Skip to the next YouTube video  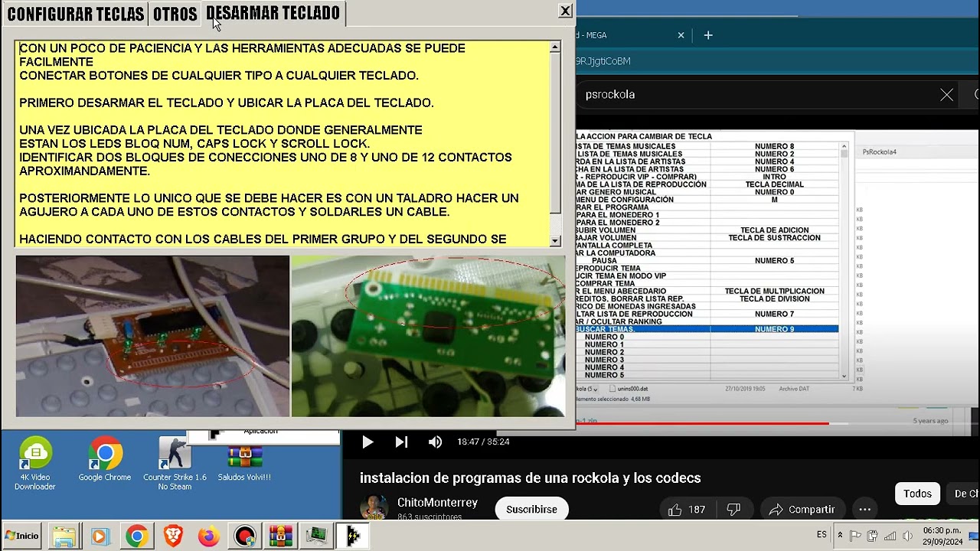pos(401,442)
